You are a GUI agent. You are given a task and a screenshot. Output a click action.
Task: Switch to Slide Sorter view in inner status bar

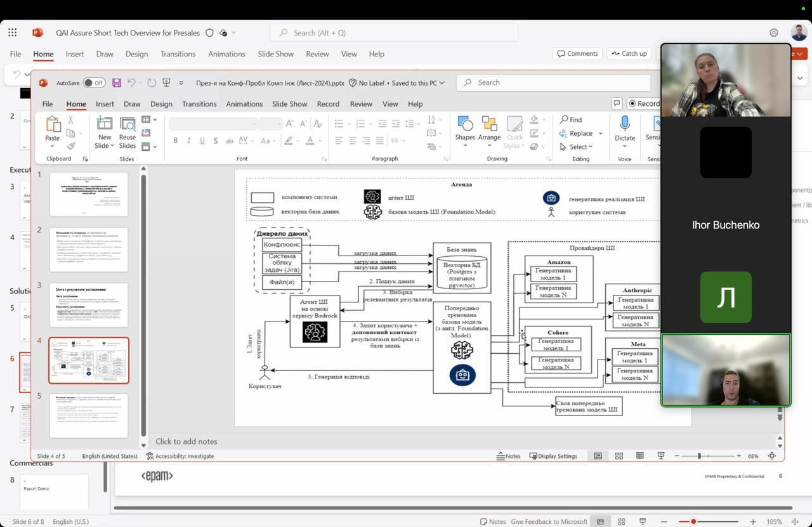pyautogui.click(x=619, y=456)
